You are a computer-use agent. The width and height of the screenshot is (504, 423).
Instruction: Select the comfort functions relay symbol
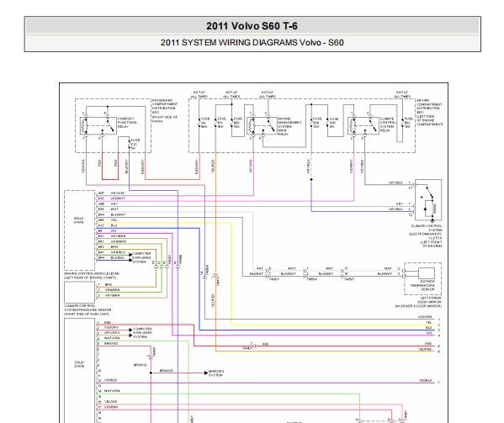click(98, 125)
